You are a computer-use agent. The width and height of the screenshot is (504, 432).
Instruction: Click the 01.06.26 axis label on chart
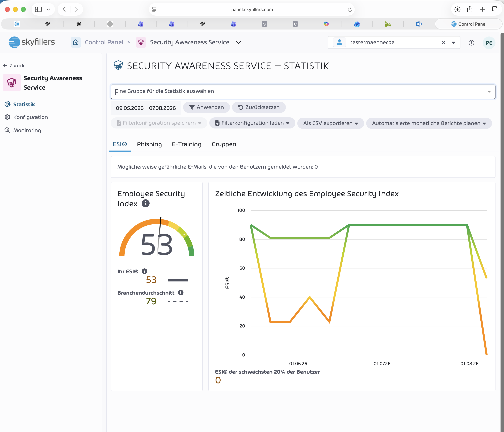298,363
